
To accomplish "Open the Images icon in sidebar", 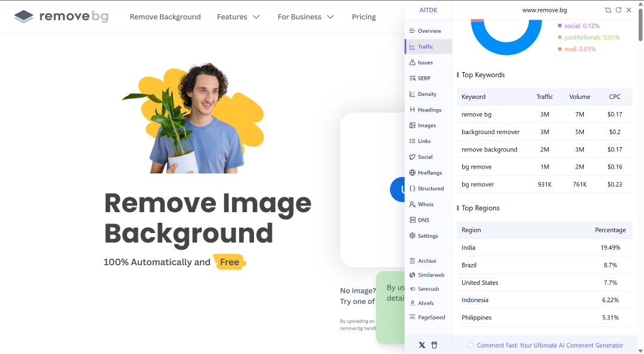I will coord(413,125).
